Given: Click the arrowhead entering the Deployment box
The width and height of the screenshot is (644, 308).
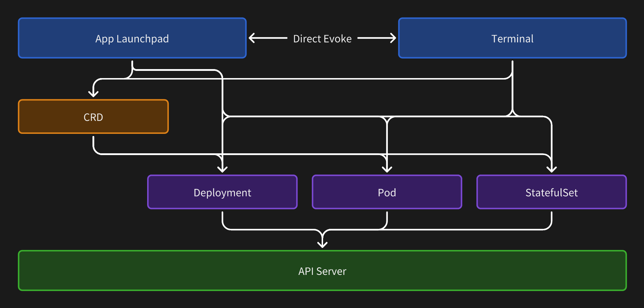Looking at the screenshot, I should (x=223, y=169).
